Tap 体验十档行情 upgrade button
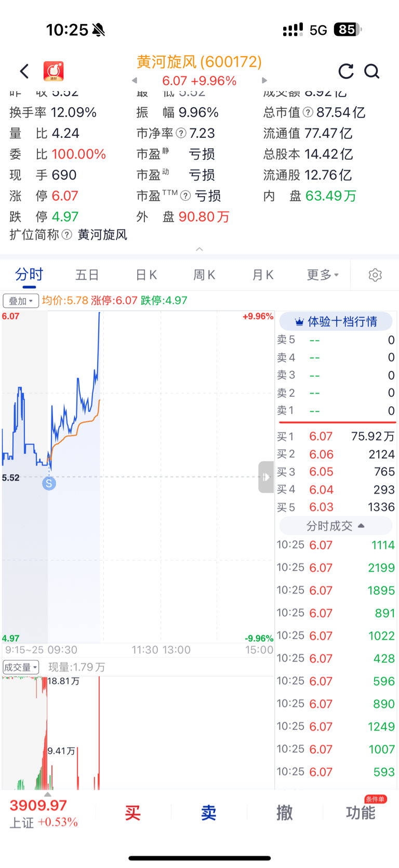The height and width of the screenshot is (868, 399). [x=336, y=321]
